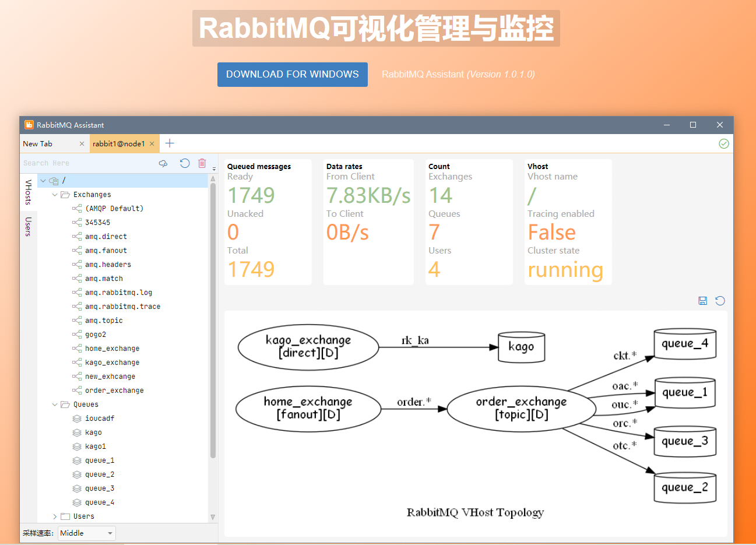Select the amq.direct exchange icon

click(76, 236)
